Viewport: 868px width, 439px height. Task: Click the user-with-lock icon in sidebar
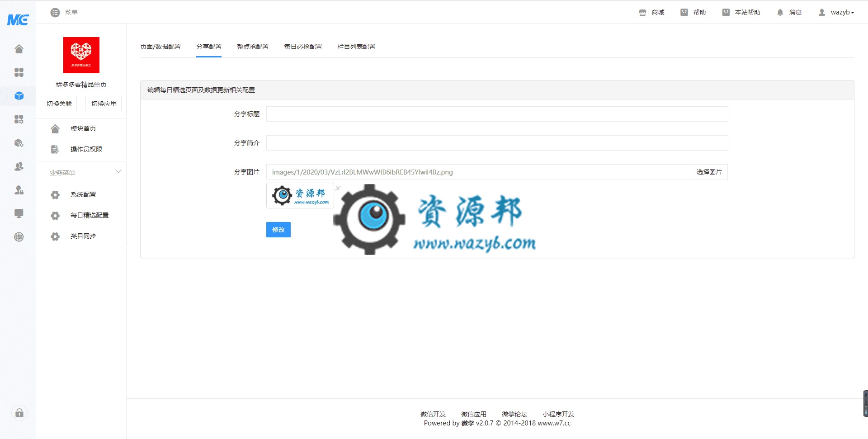[x=19, y=190]
